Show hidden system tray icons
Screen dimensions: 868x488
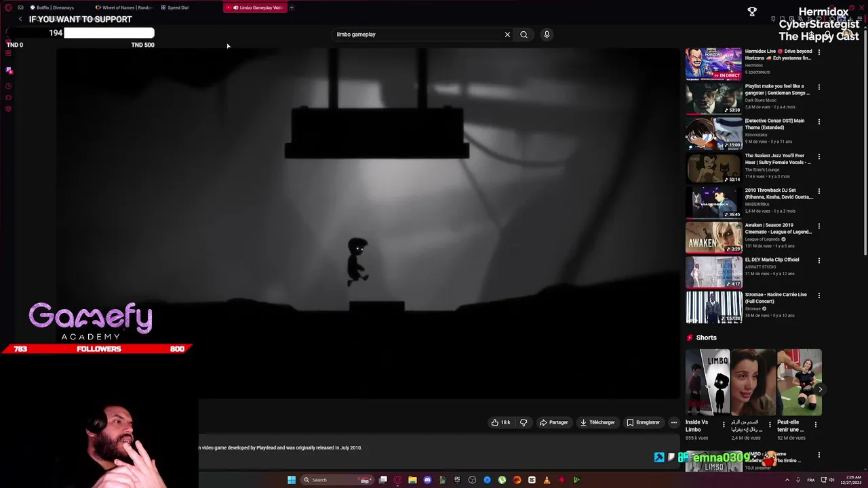787,480
